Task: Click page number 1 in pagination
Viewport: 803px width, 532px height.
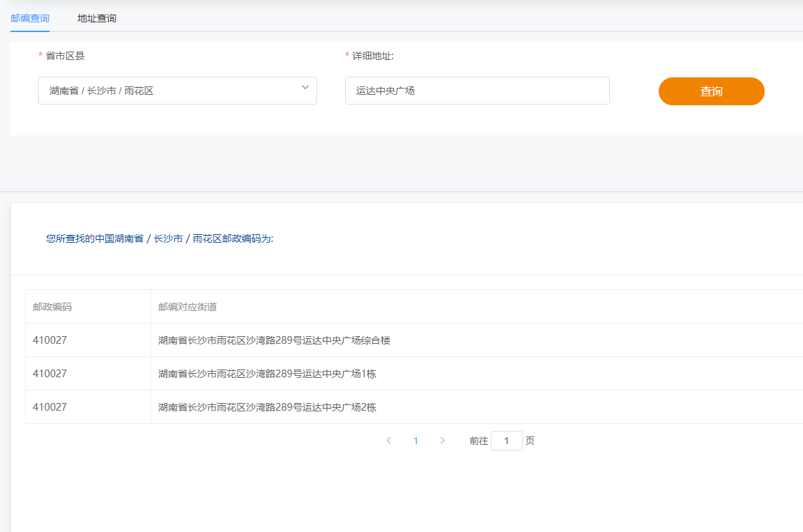Action: 415,440
